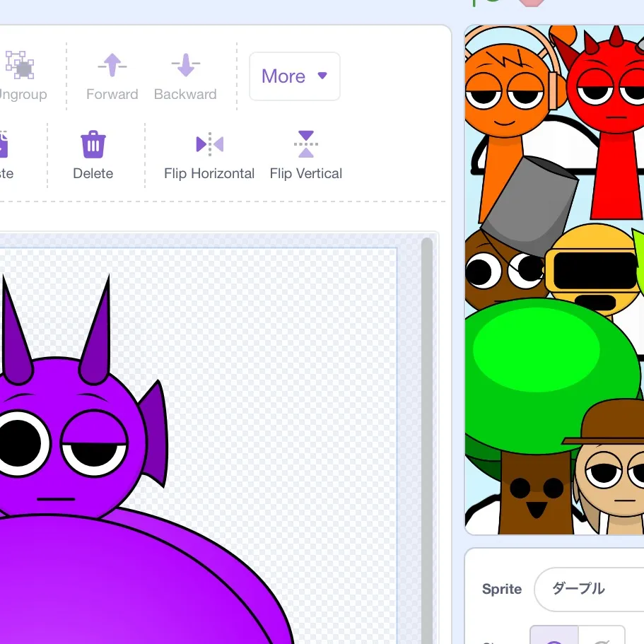The image size is (644, 644).
Task: Click the hide sprite visibility toggle
Action: point(602,636)
